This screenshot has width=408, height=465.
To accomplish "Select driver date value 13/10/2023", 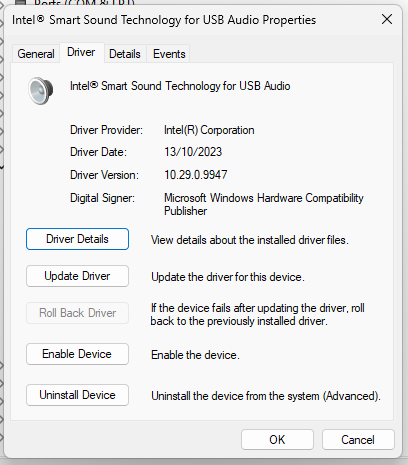I will [x=193, y=152].
